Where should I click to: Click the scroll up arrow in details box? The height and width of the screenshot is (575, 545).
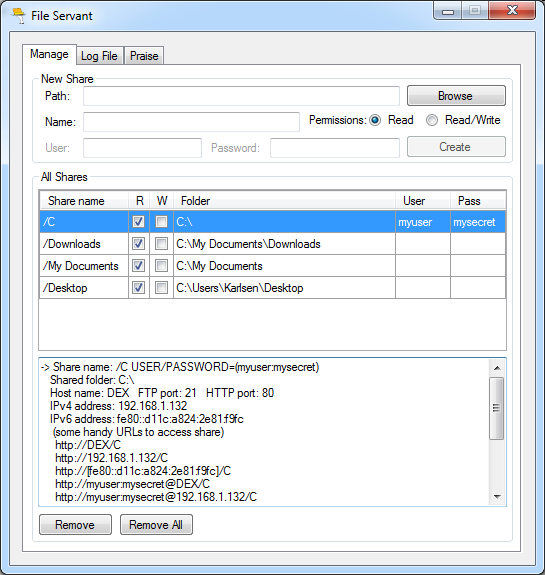[497, 368]
